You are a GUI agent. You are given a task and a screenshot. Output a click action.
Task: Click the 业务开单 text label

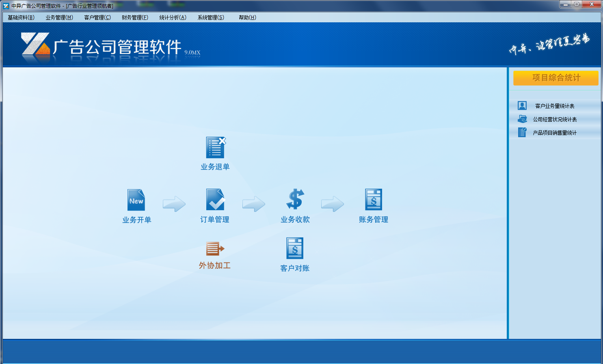[137, 220]
